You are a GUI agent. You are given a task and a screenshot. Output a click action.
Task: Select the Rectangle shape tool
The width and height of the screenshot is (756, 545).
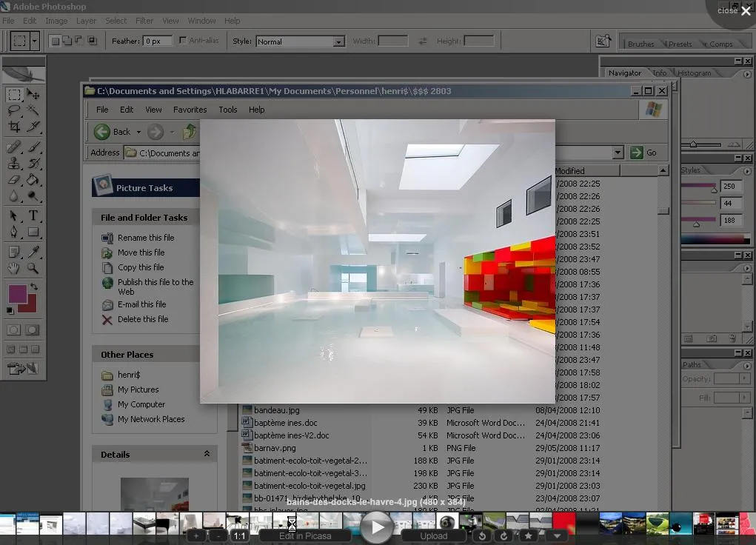pos(33,232)
